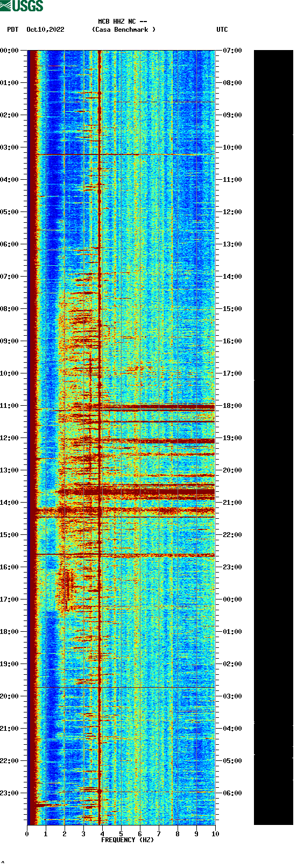Click the UTC axis '18:00' label
The image size is (297, 868).
click(x=232, y=406)
